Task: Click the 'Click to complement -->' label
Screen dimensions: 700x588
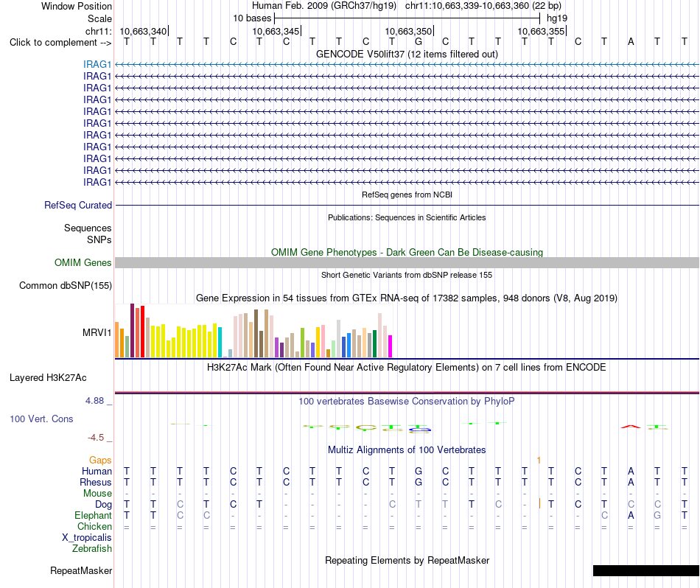Action: [x=60, y=43]
